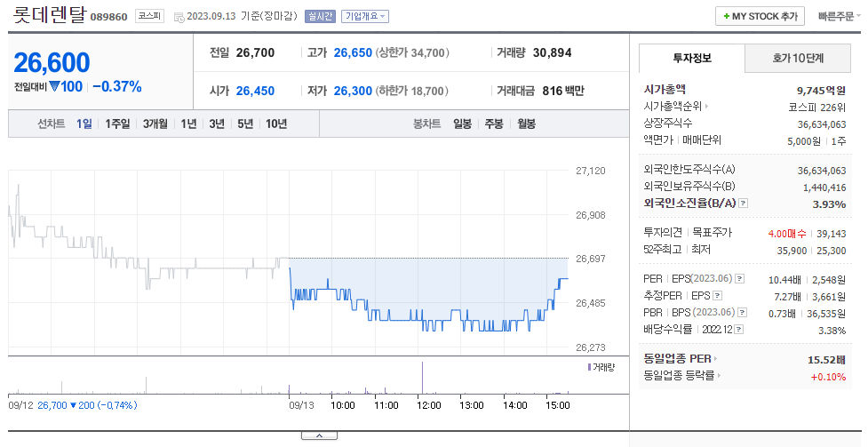Click the help icon next to PER EPS(2023.06)
This screenshot has width=868, height=447.
[739, 279]
